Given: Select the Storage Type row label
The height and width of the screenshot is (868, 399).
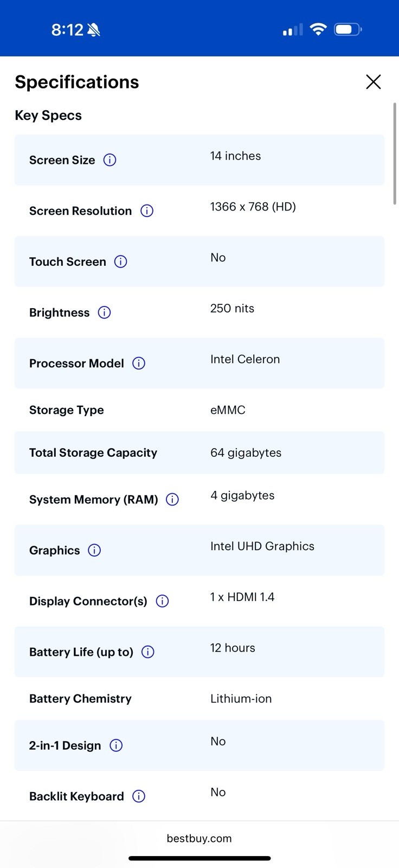Looking at the screenshot, I should pos(67,410).
